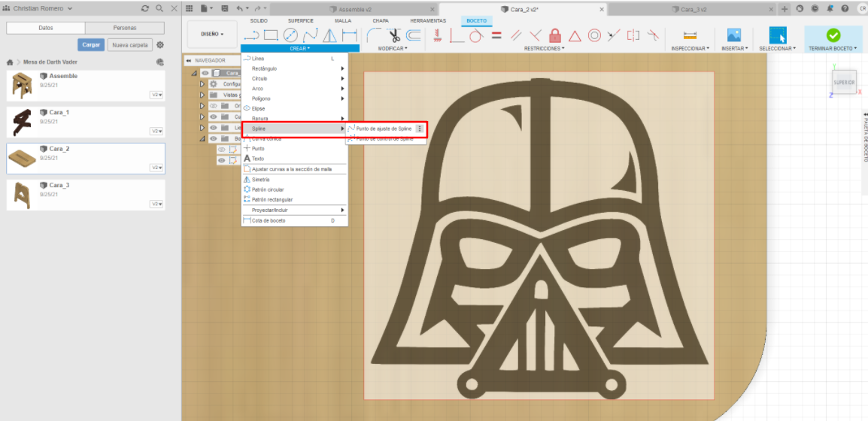Apply the Curvature constraint icon
This screenshot has height=421, width=868.
[653, 36]
